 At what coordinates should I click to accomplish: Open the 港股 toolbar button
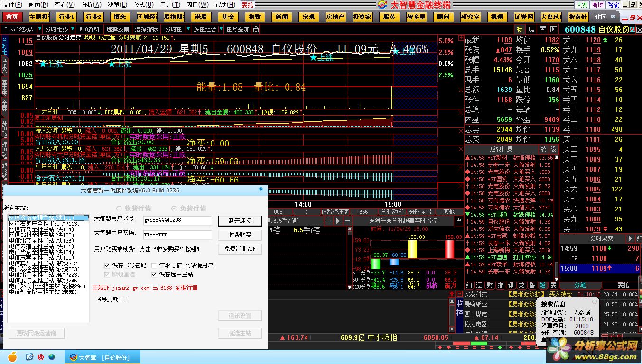[201, 17]
